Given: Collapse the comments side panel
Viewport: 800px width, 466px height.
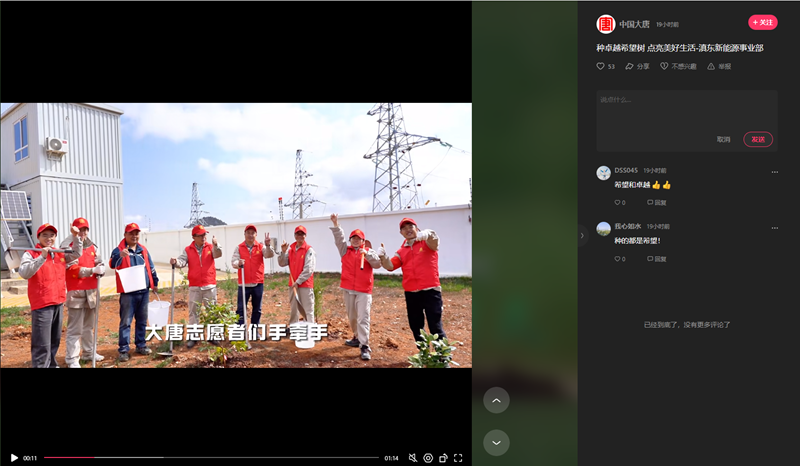Looking at the screenshot, I should pos(583,236).
